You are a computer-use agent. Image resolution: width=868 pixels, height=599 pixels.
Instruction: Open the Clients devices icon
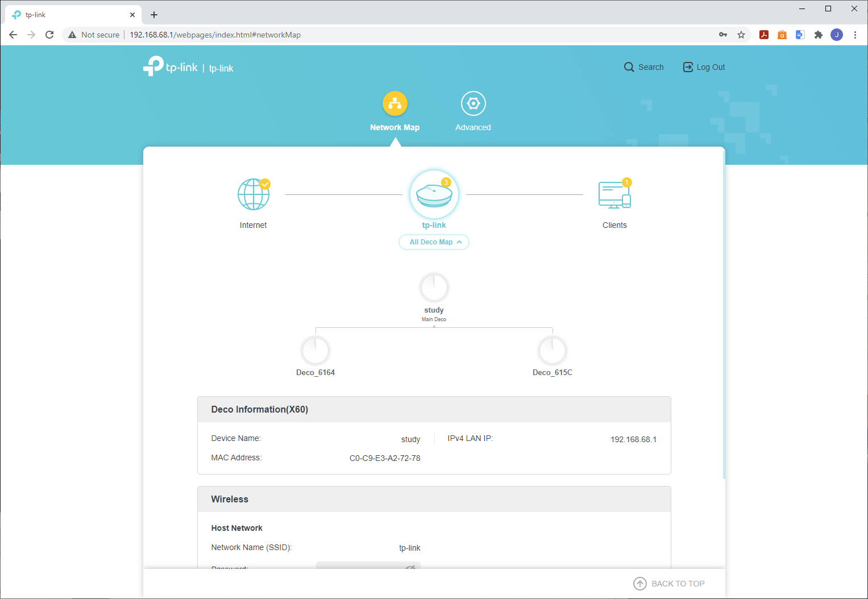(615, 194)
